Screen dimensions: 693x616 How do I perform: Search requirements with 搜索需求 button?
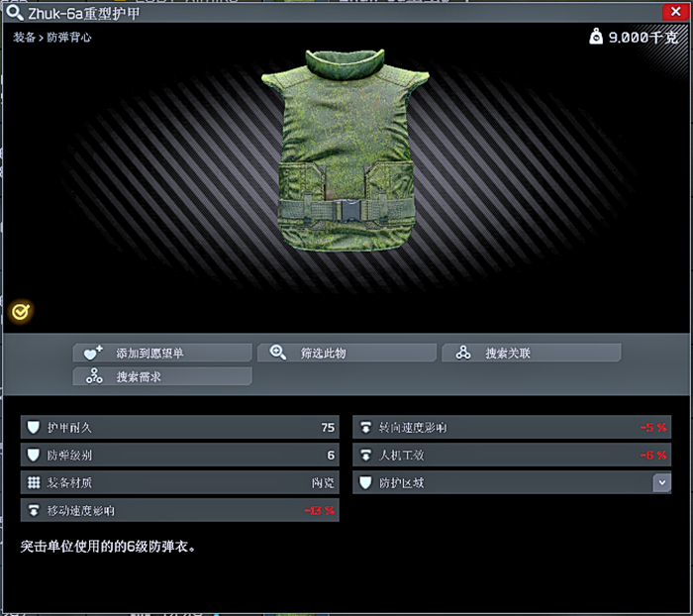(x=162, y=376)
